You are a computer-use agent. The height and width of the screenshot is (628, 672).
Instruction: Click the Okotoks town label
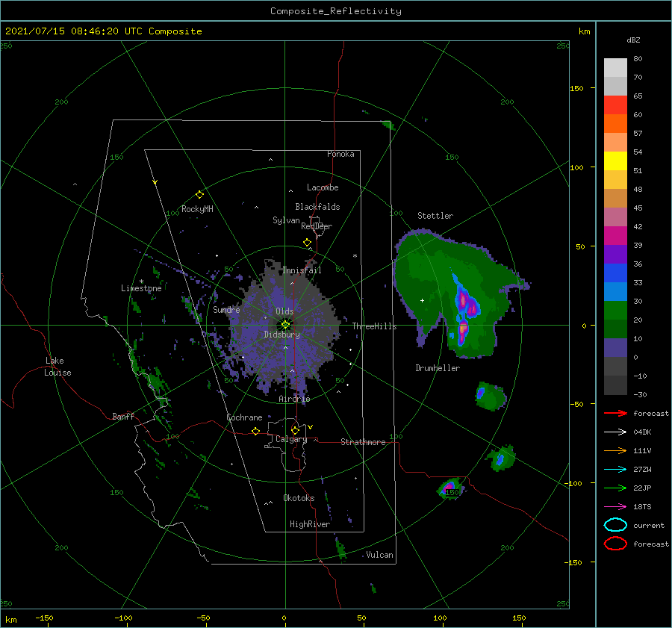(299, 498)
